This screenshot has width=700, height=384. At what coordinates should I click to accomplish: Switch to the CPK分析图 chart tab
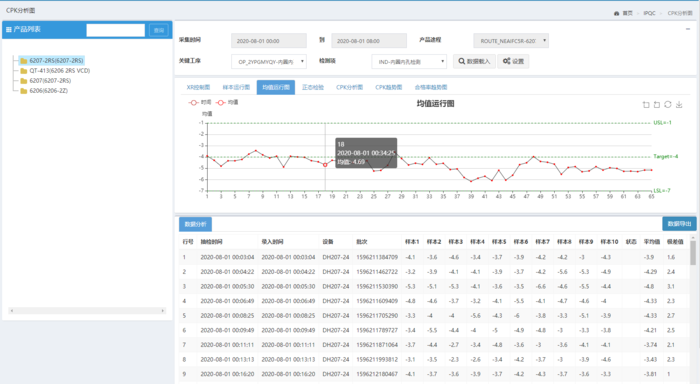pyautogui.click(x=350, y=88)
